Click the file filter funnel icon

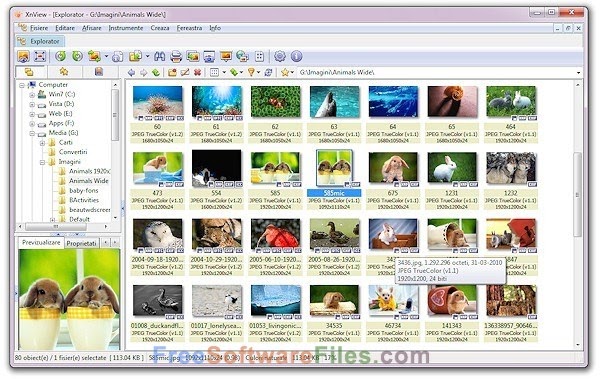[251, 72]
